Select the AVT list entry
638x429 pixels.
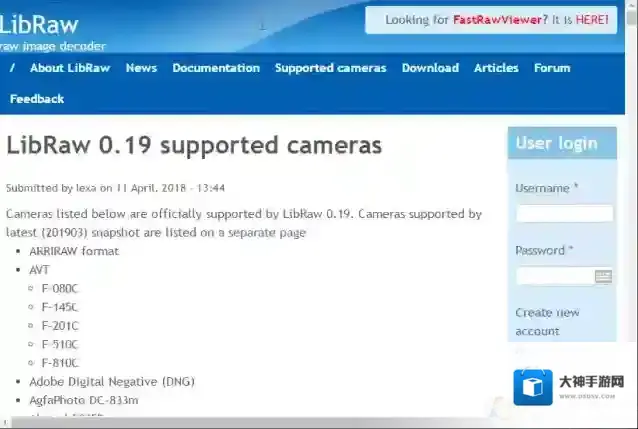(39, 270)
